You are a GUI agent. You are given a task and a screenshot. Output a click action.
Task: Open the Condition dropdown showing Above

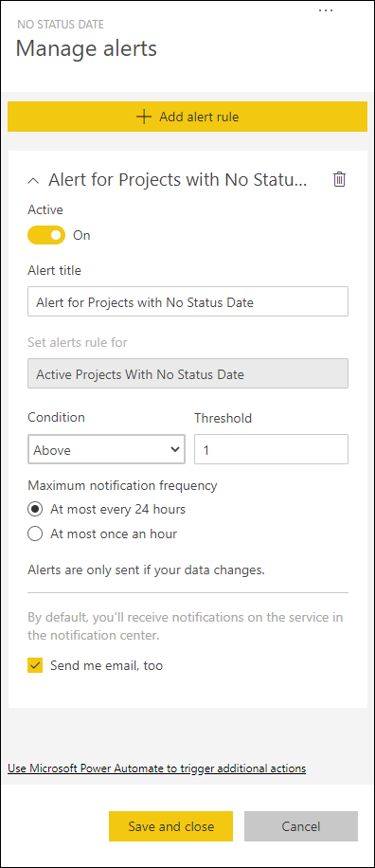point(106,449)
